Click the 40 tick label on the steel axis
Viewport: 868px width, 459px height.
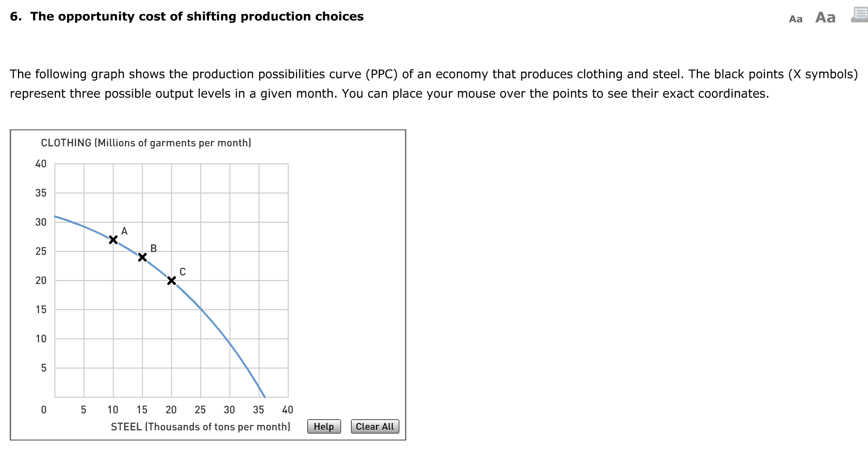[288, 410]
